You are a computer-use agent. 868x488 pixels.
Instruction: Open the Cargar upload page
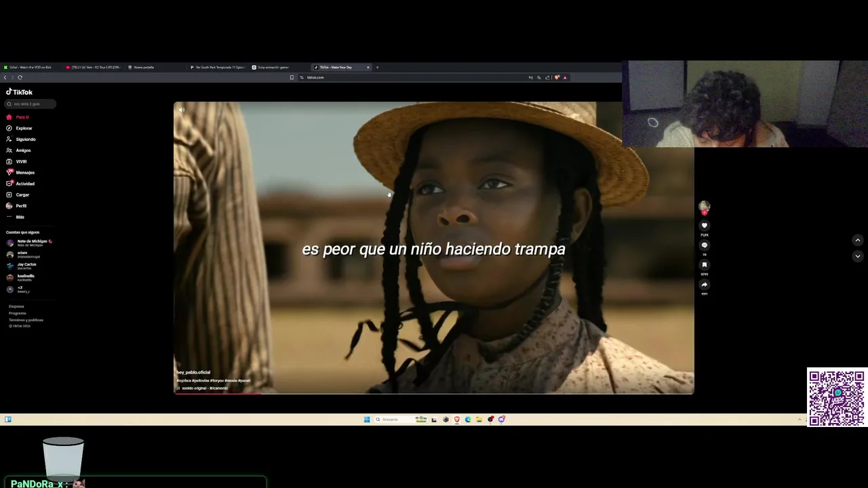coord(18,195)
